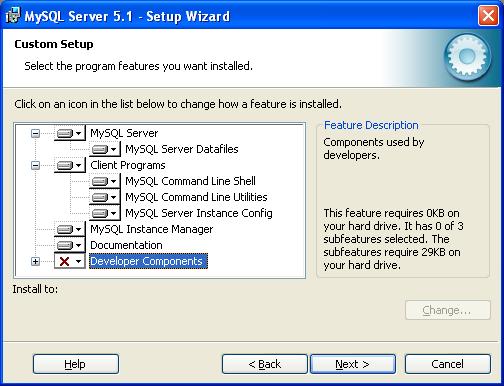Collapse the MySQL Server tree node
This screenshot has width=504, height=386.
tap(35, 134)
